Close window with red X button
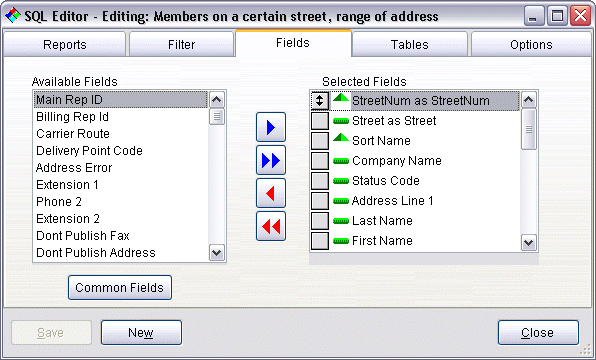This screenshot has height=360, width=596. coord(580,16)
